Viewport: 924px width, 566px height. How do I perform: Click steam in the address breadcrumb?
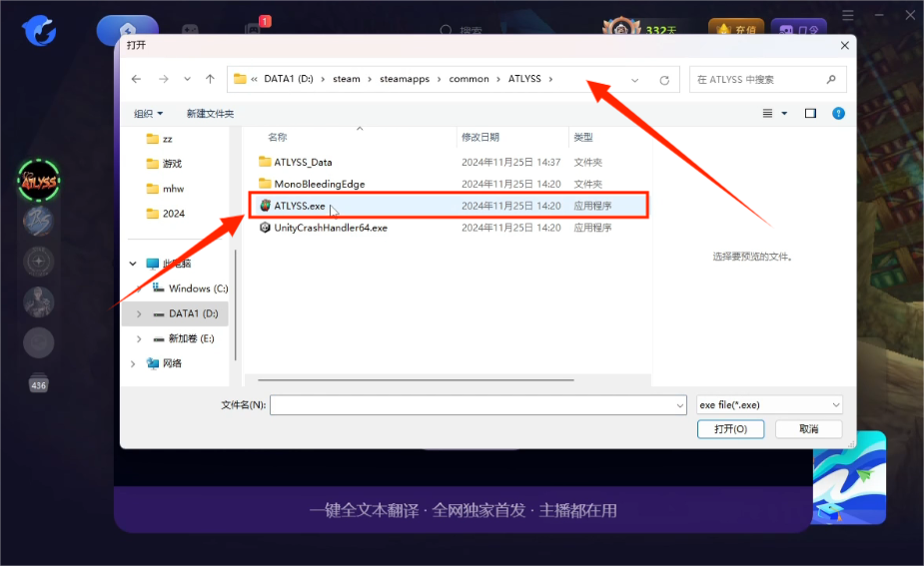click(347, 79)
